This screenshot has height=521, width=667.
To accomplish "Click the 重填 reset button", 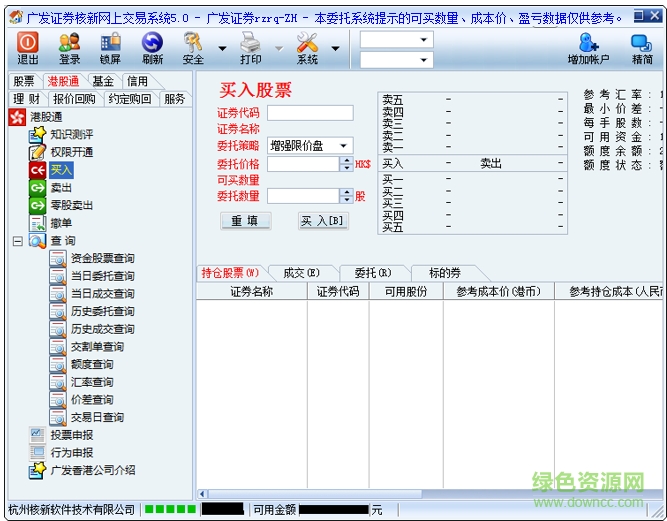I will pos(245,221).
